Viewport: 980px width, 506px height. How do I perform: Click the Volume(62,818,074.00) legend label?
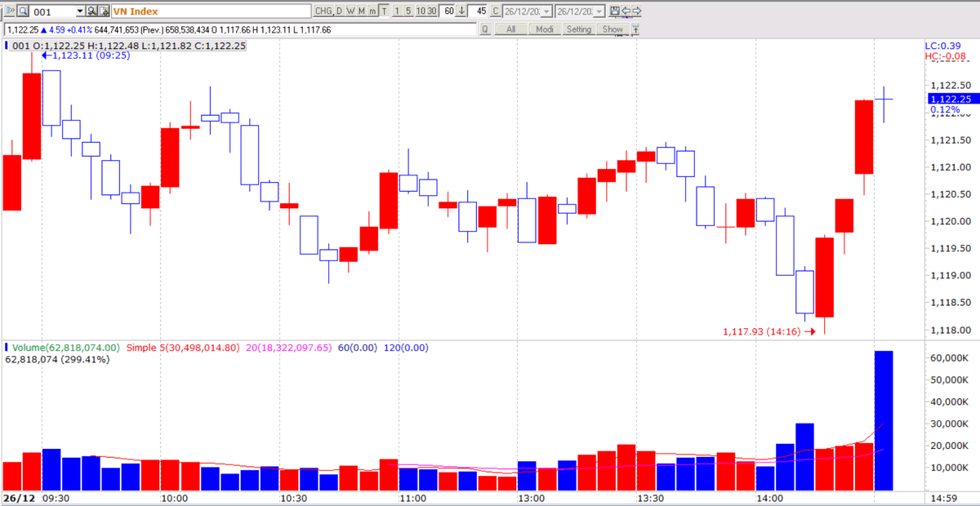click(x=66, y=348)
